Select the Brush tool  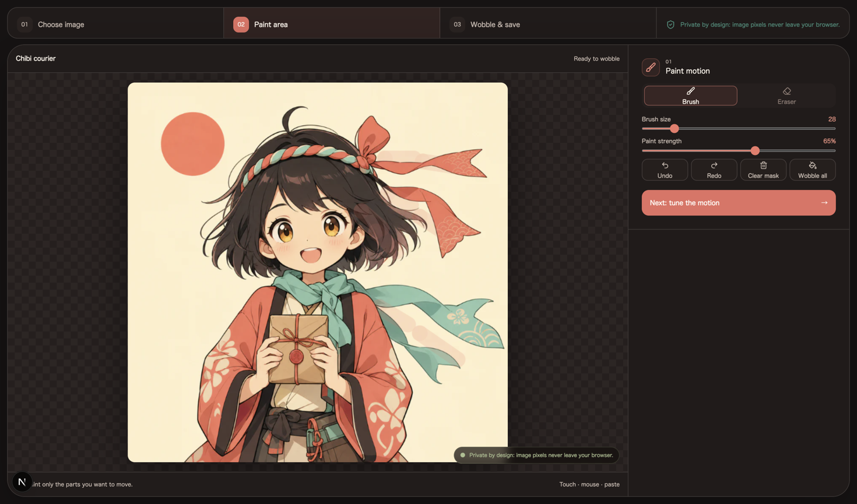(690, 96)
